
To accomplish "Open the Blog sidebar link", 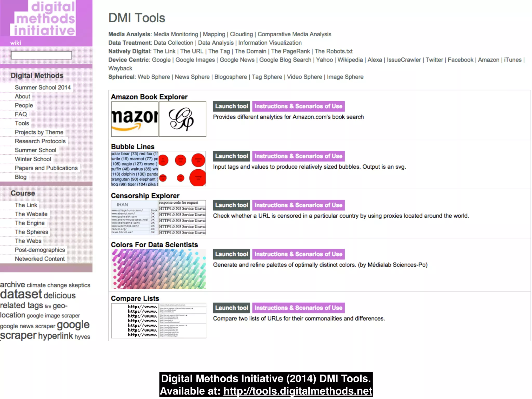I will [x=21, y=177].
